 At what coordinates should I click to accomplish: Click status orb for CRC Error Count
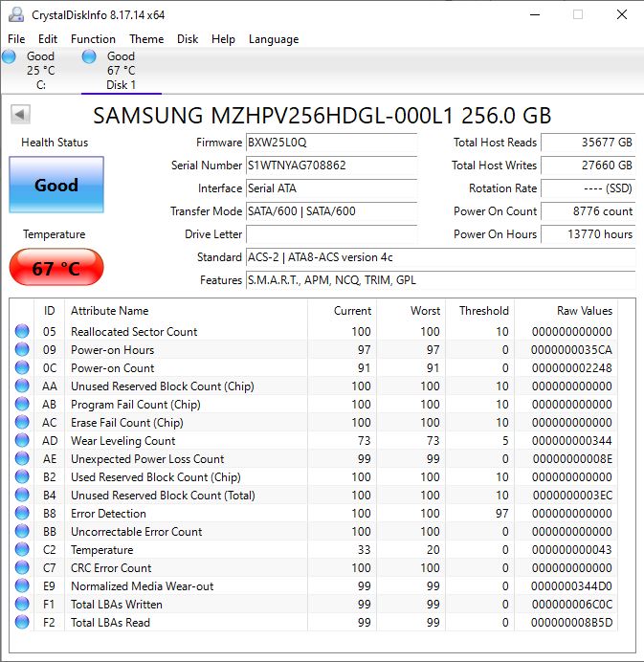[x=22, y=568]
